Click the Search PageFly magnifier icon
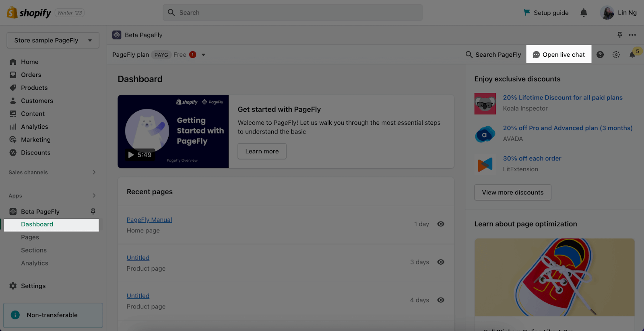 pyautogui.click(x=469, y=54)
